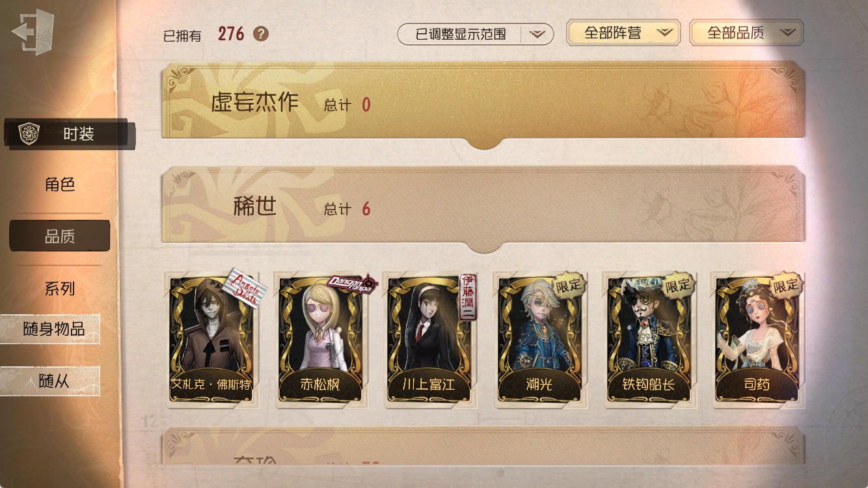Image resolution: width=868 pixels, height=488 pixels.
Task: Open the 随身物品 category
Action: point(50,329)
